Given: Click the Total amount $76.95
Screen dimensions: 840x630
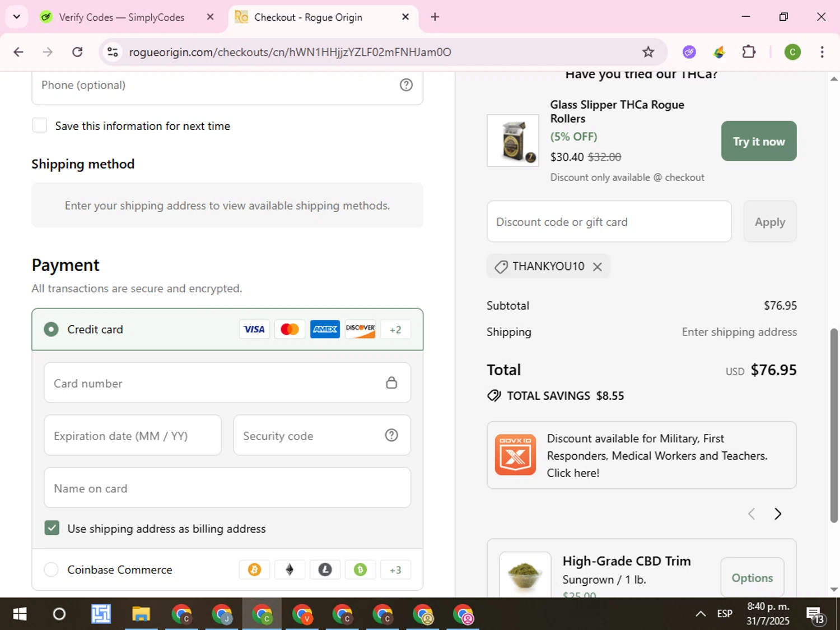Looking at the screenshot, I should pyautogui.click(x=773, y=370).
